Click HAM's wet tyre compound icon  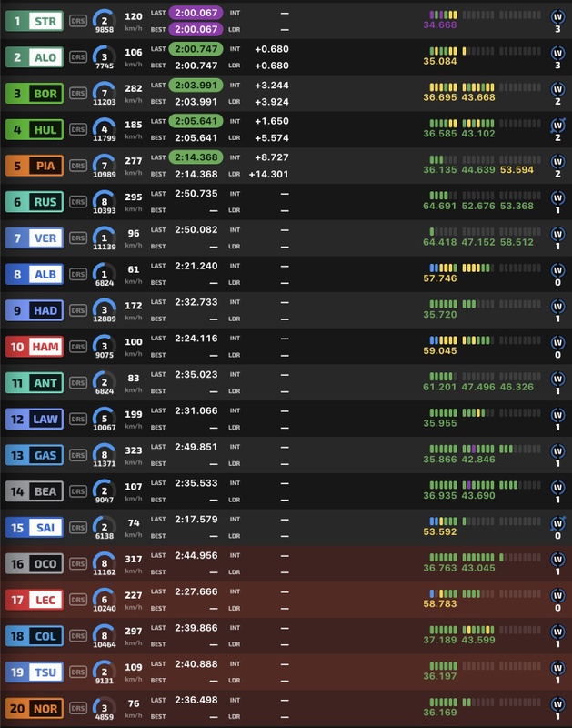point(558,339)
